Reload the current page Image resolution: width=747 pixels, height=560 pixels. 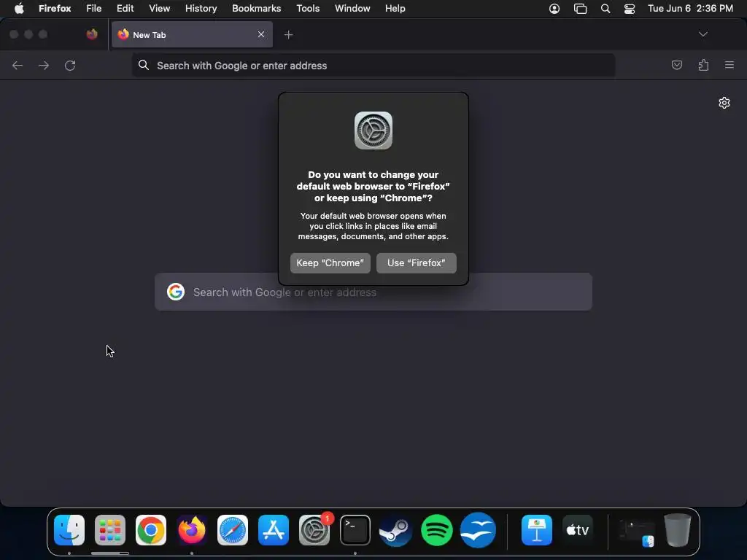[70, 65]
